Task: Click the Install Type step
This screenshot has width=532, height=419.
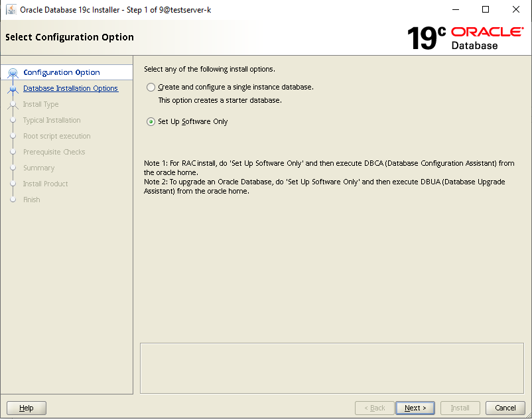Action: (x=40, y=104)
